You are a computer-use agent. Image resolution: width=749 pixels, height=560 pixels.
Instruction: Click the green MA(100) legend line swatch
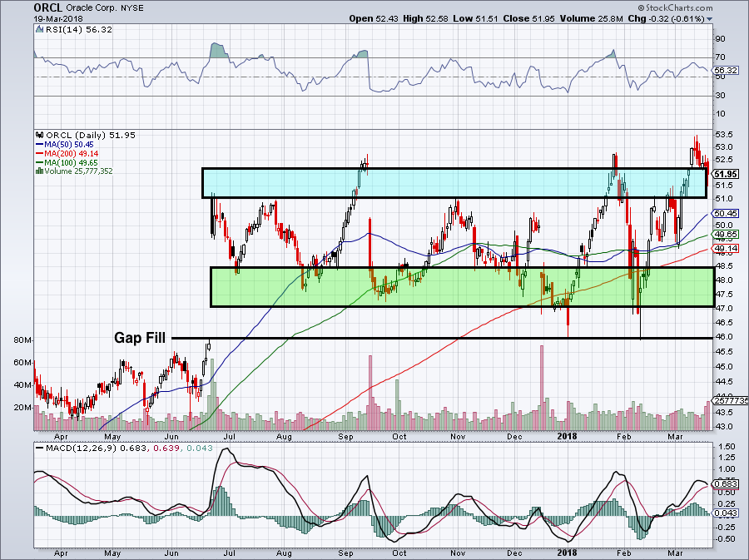[40, 162]
